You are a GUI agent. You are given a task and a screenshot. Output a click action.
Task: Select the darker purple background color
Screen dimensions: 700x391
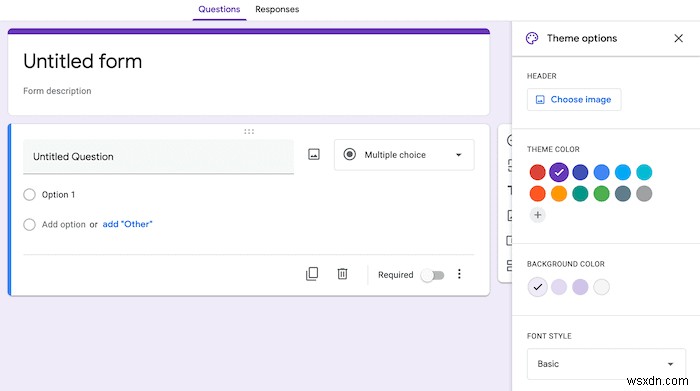580,287
